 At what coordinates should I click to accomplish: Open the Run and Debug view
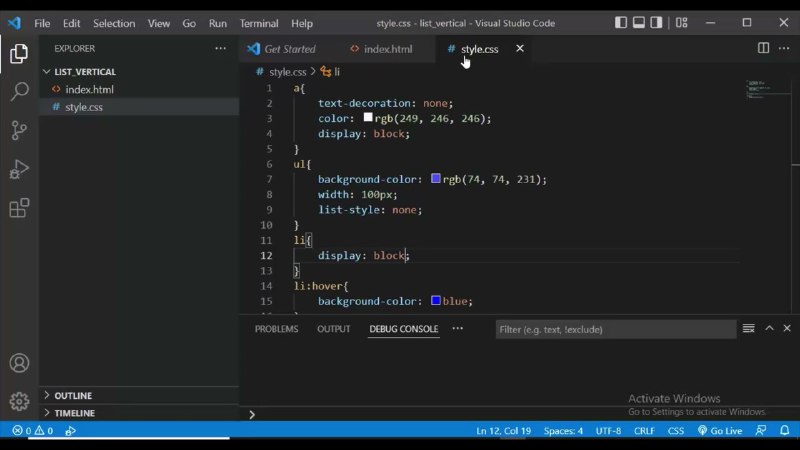pos(19,169)
